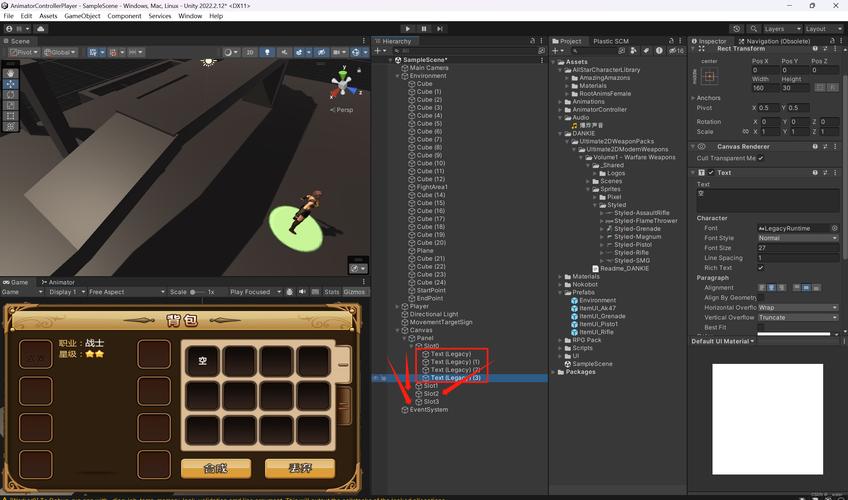The image size is (848, 500).
Task: Toggle 2D view mode in Scene
Action: [250, 52]
